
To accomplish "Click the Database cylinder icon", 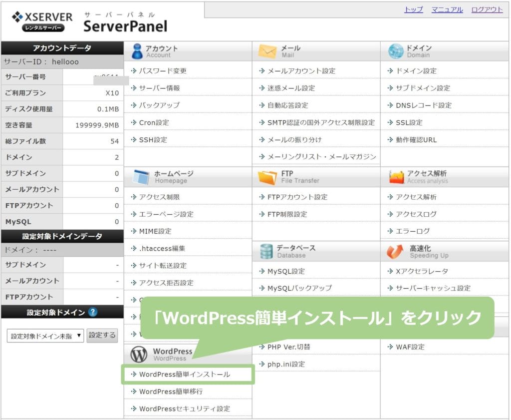I will pos(266,251).
